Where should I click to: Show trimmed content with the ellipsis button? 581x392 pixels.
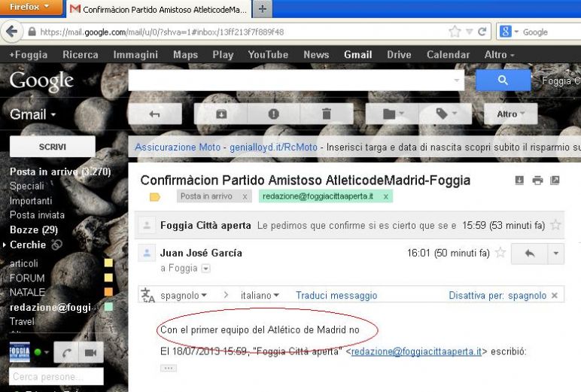pos(169,368)
